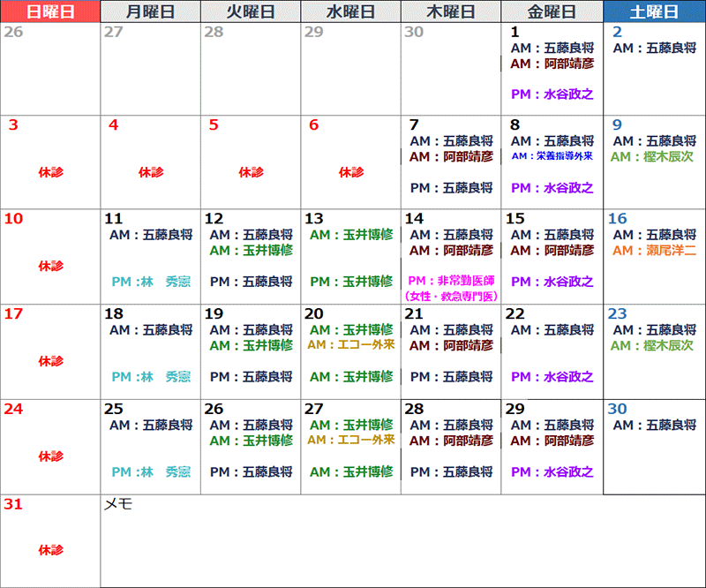Click 休診 on day 4
706x588 pixels.
tap(150, 172)
